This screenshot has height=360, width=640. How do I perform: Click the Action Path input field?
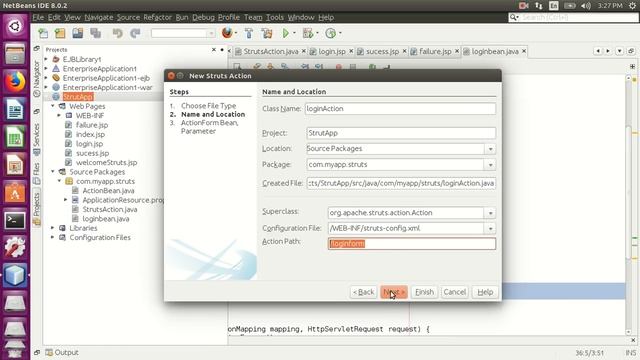412,244
